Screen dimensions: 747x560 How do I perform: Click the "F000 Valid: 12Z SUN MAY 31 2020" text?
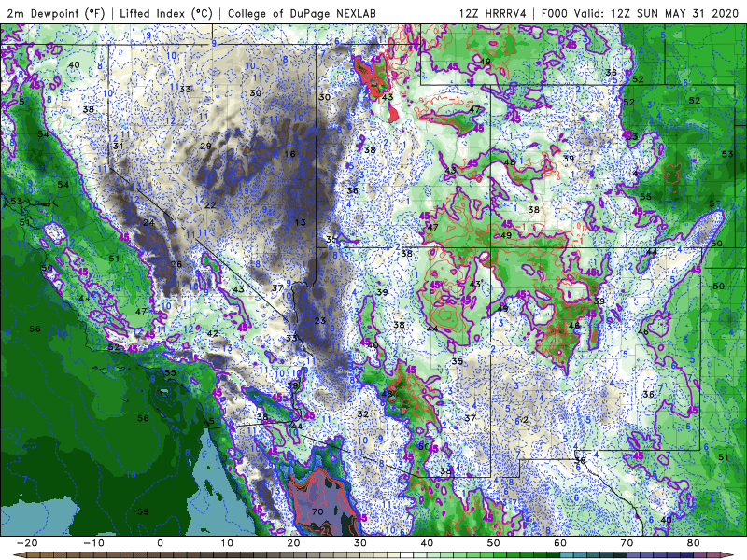pos(640,13)
